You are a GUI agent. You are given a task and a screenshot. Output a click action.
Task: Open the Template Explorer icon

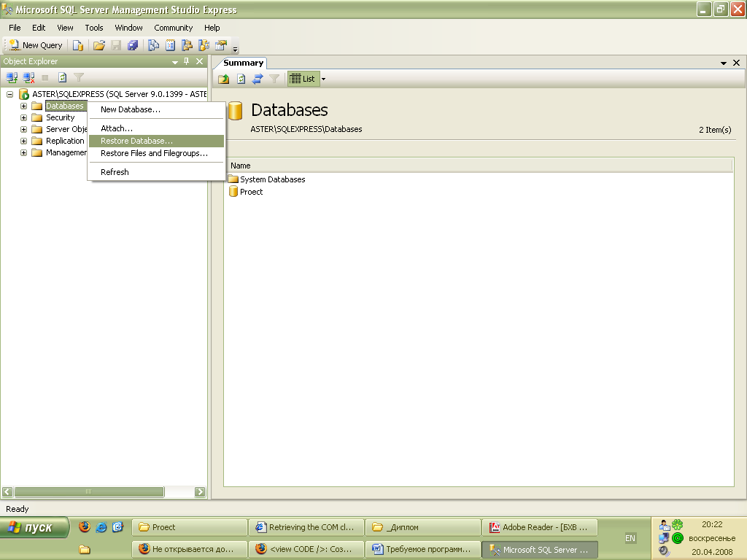[204, 45]
